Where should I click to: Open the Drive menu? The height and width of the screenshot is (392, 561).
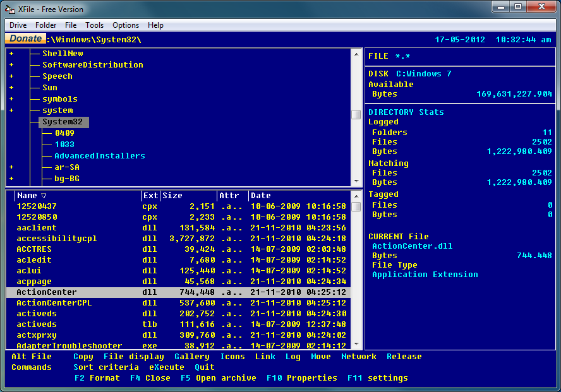click(17, 25)
